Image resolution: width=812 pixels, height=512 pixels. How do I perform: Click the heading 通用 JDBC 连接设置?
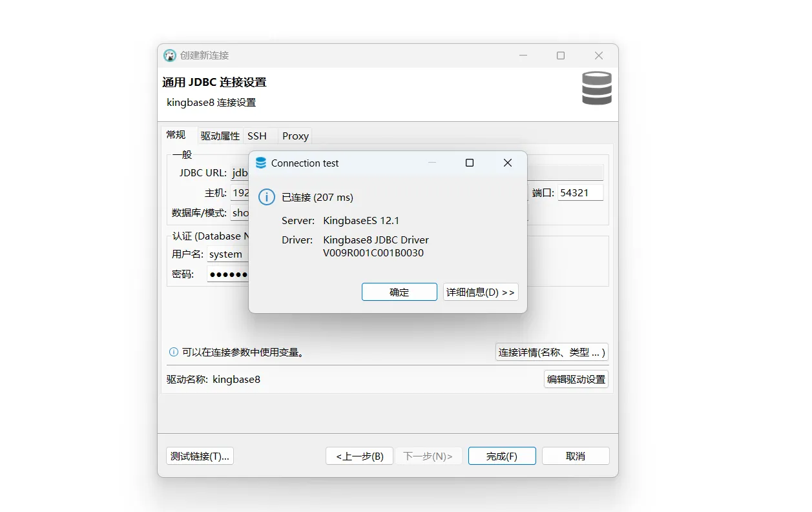tap(214, 83)
